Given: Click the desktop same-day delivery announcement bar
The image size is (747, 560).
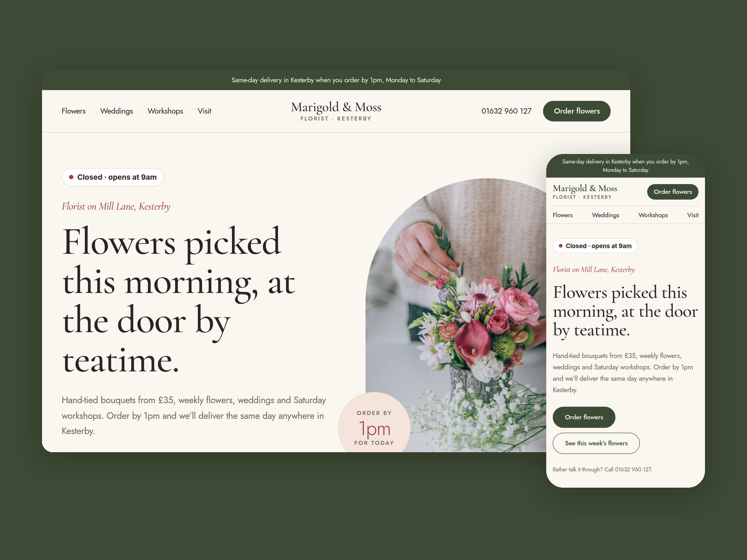Looking at the screenshot, I should coord(336,80).
